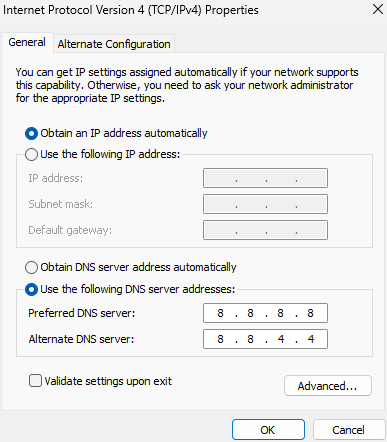
Task: Click the Default gateway input field
Action: pyautogui.click(x=265, y=230)
